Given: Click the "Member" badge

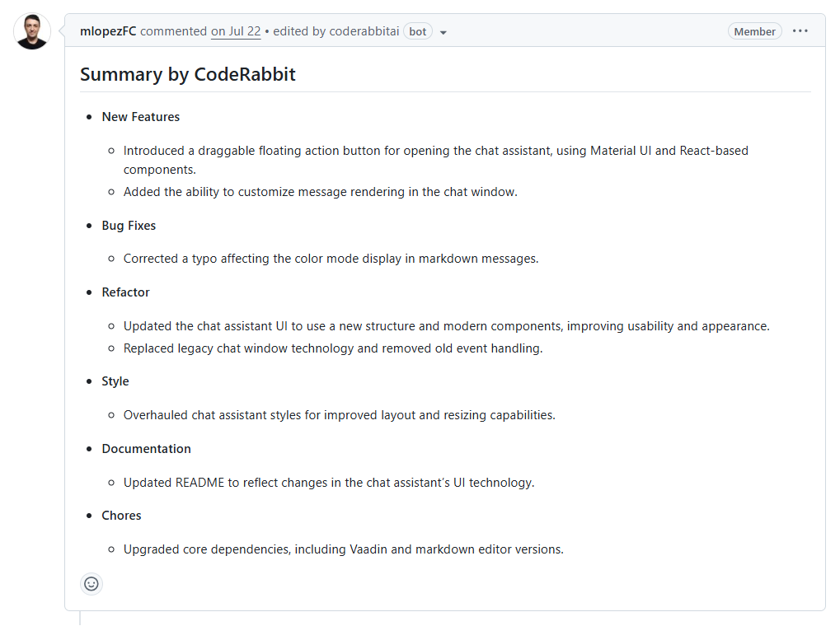Looking at the screenshot, I should tap(754, 31).
